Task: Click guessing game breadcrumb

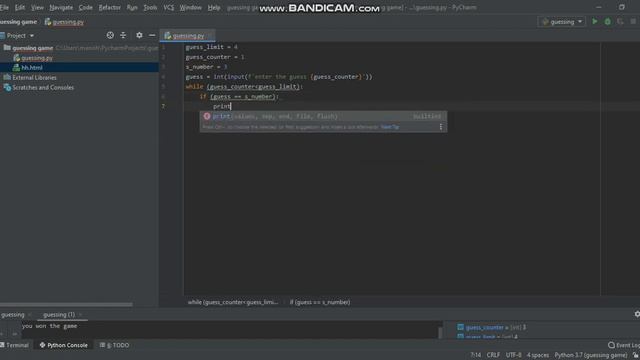Action: click(x=18, y=22)
